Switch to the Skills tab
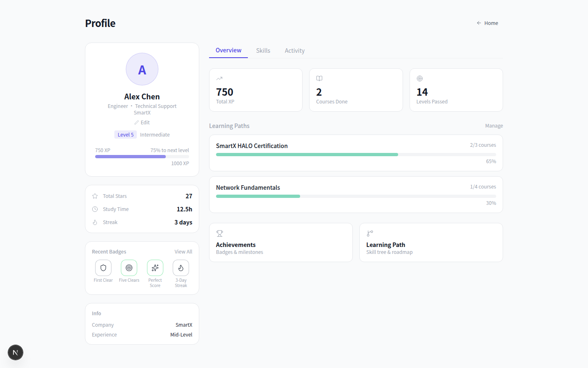 (263, 51)
